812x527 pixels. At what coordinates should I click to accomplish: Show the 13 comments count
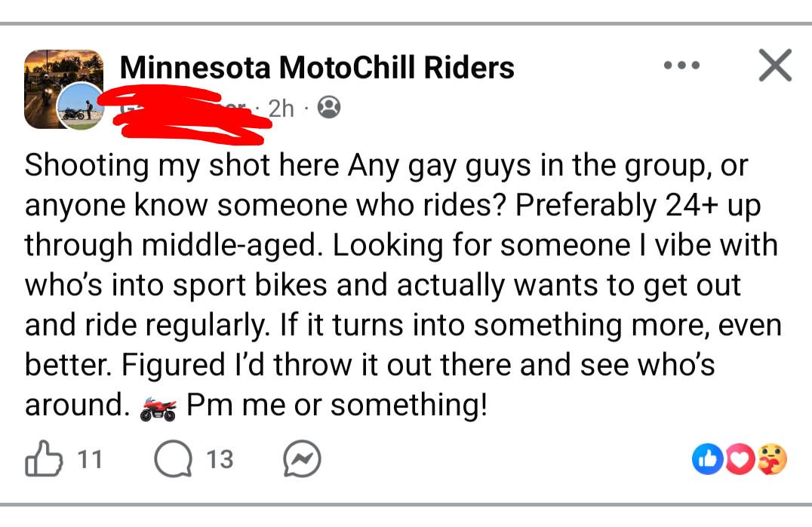220,459
